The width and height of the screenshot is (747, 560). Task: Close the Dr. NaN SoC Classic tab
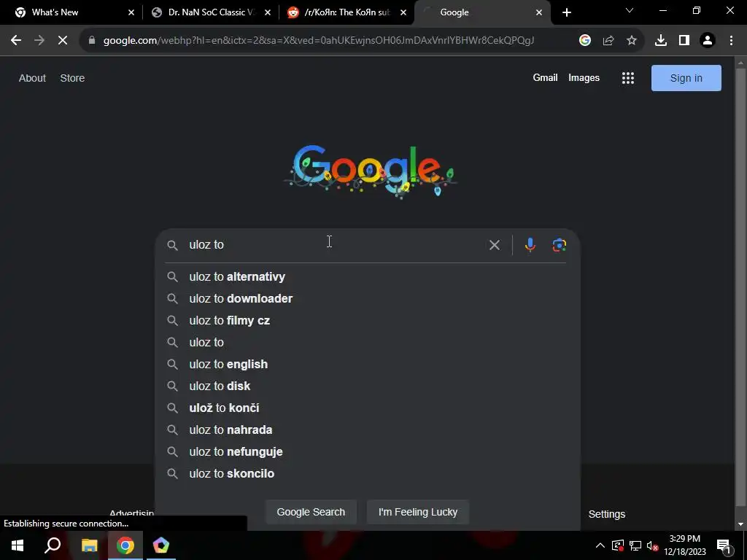[268, 12]
